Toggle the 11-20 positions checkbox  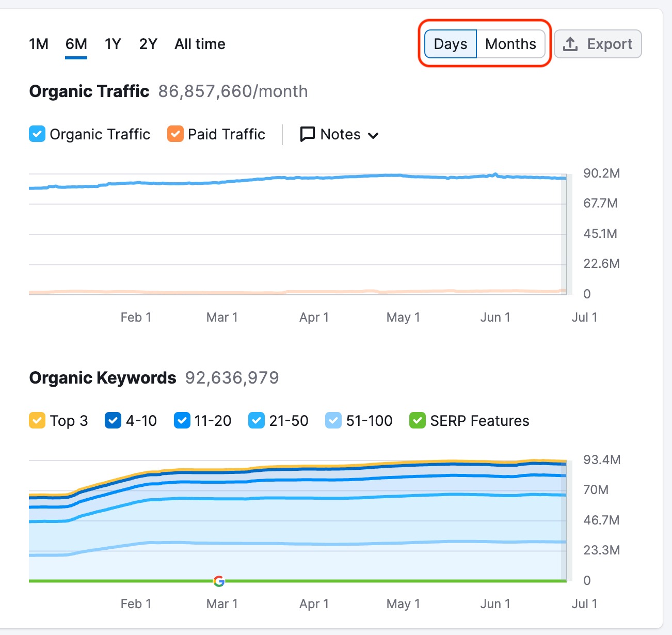click(x=182, y=421)
